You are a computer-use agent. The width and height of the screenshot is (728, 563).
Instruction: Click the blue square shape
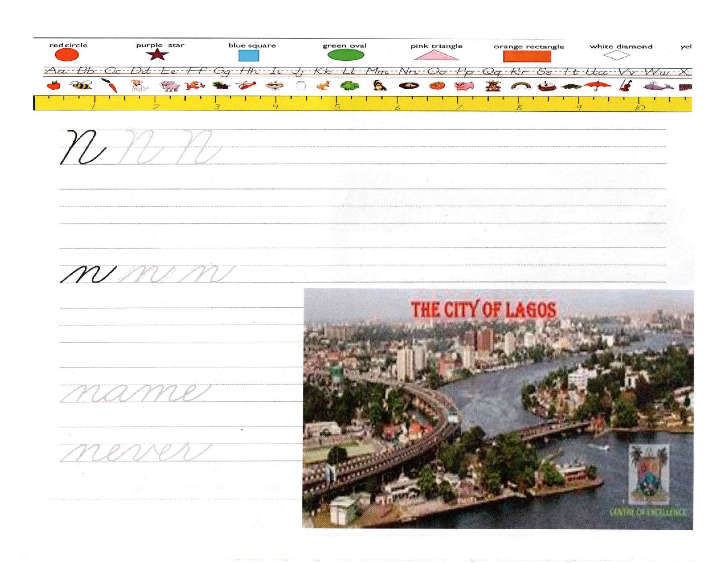[248, 56]
